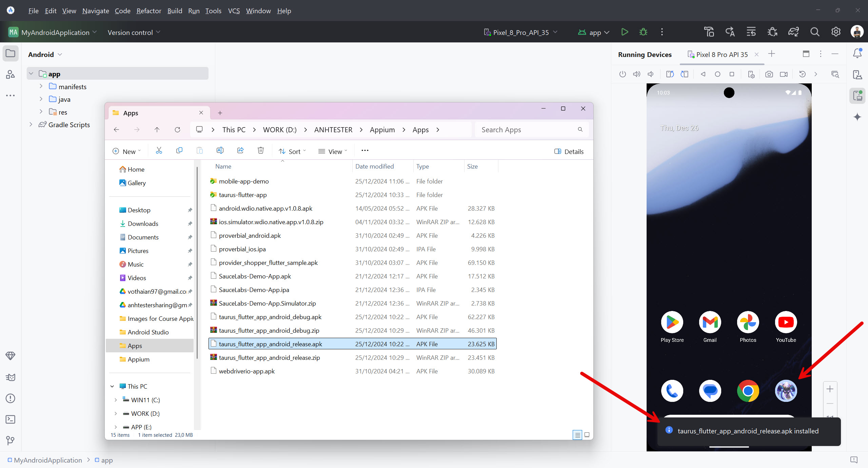
Task: Open Search Everywhere magnifier in Android Studio
Action: (815, 32)
